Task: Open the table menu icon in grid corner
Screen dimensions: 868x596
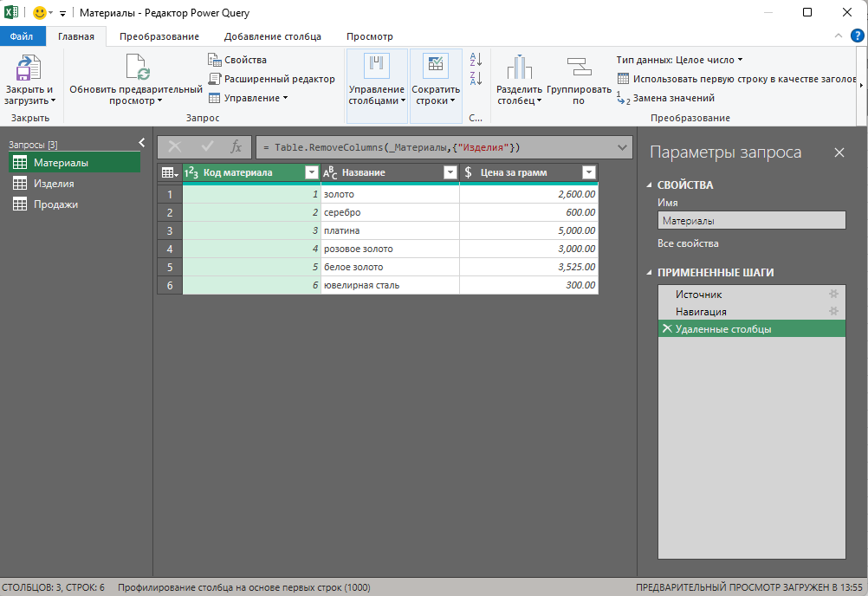Action: tap(170, 172)
